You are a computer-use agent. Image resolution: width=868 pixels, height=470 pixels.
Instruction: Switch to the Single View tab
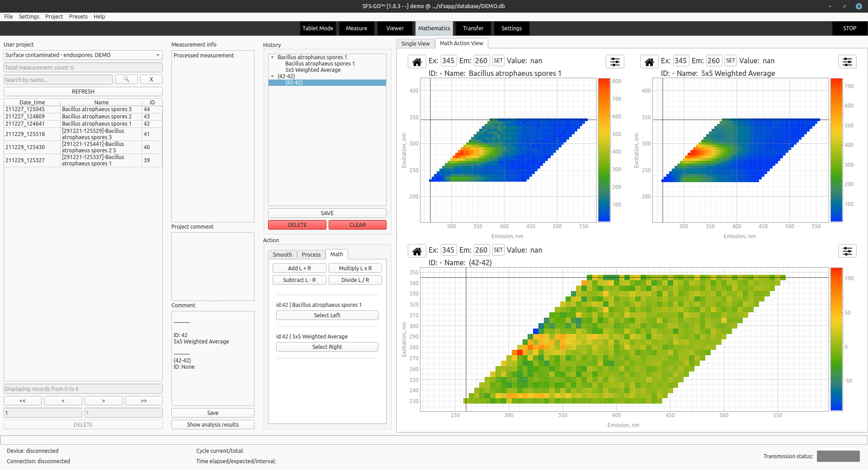click(415, 43)
